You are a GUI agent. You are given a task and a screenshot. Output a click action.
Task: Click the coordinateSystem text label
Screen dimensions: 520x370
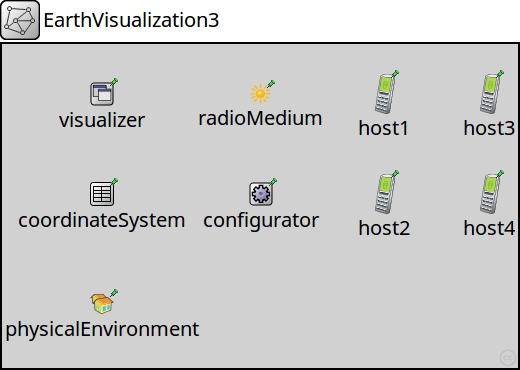click(102, 221)
